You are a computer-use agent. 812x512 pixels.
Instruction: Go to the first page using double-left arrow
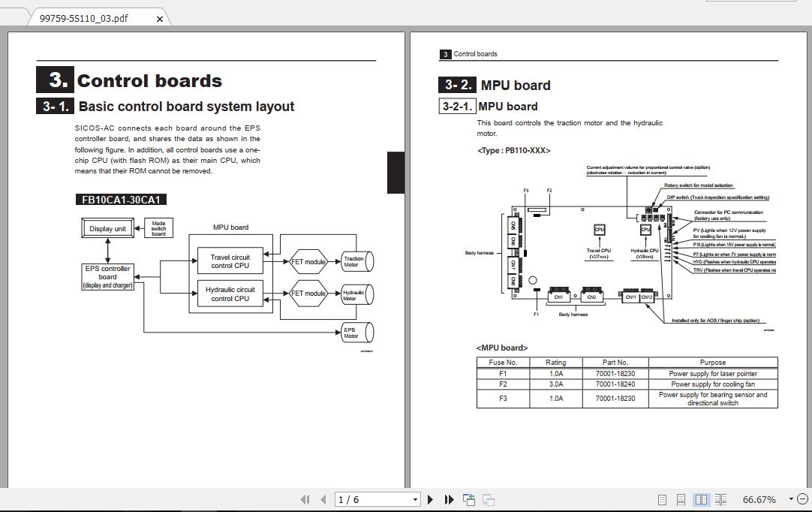tap(305, 499)
